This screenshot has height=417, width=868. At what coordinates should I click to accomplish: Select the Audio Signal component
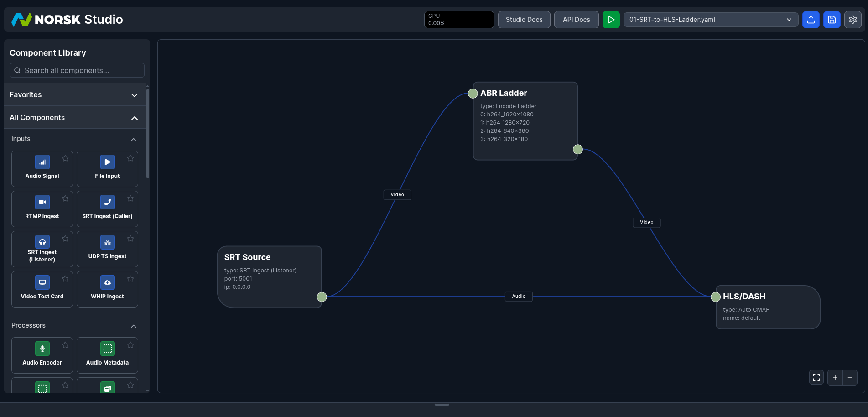point(42,168)
